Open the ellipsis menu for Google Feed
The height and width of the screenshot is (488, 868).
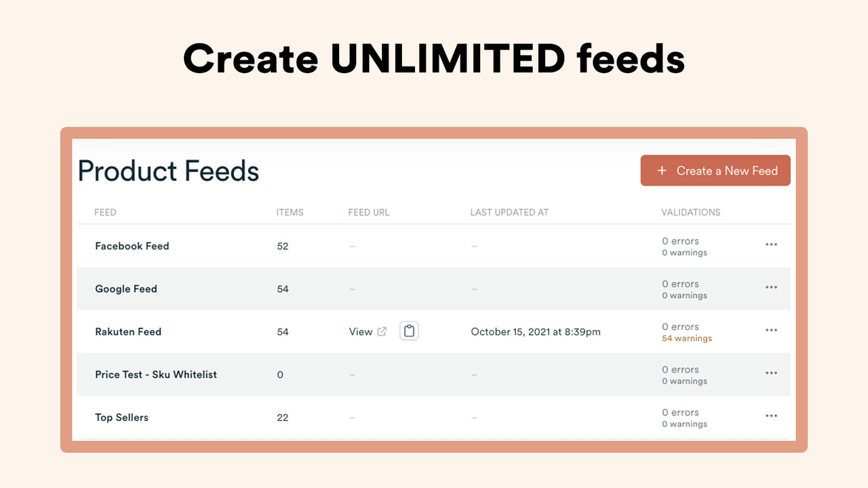click(771, 288)
